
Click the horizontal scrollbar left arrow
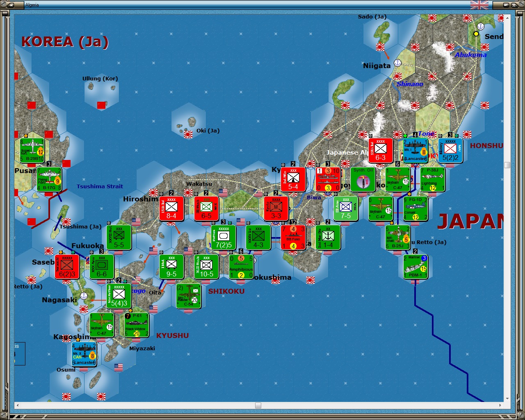17,405
